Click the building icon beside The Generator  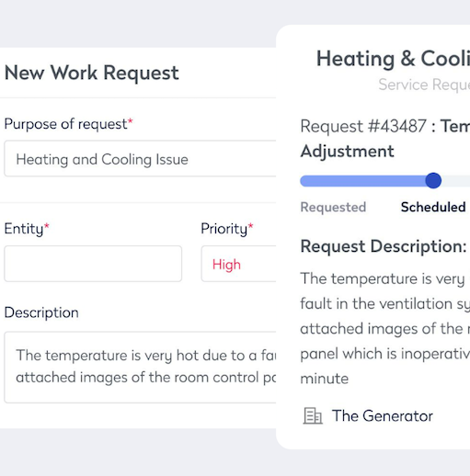313,415
